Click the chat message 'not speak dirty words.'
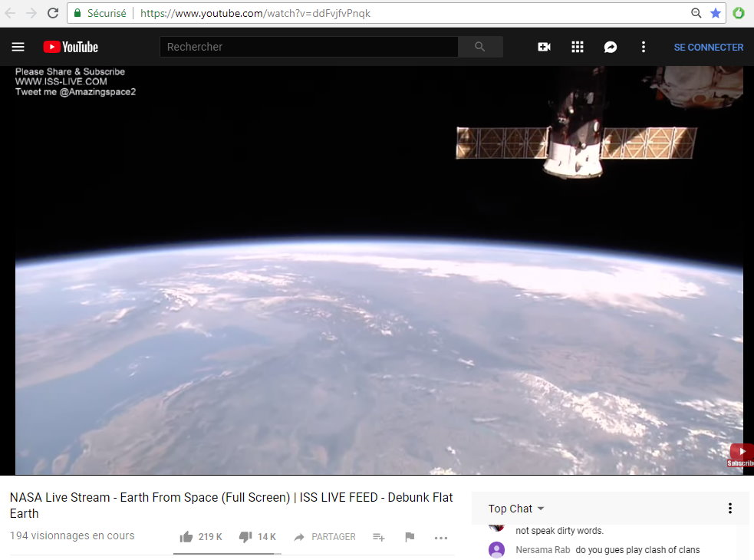 pos(559,531)
